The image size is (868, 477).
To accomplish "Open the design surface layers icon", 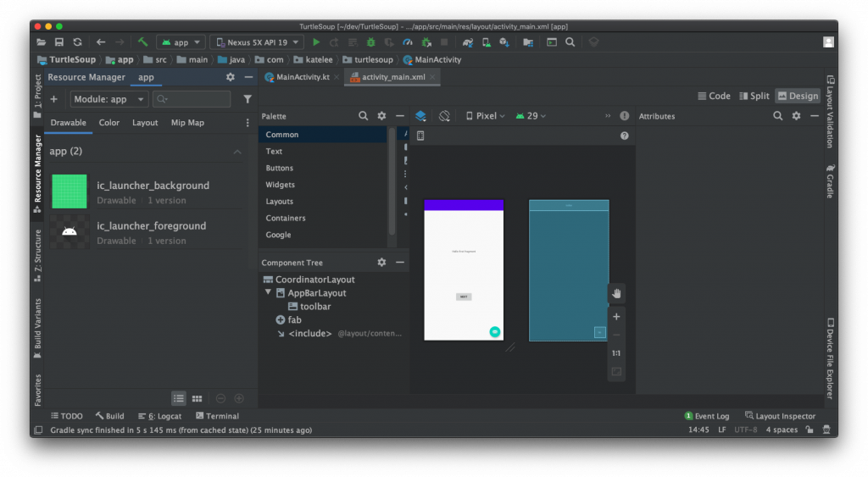I will point(420,116).
